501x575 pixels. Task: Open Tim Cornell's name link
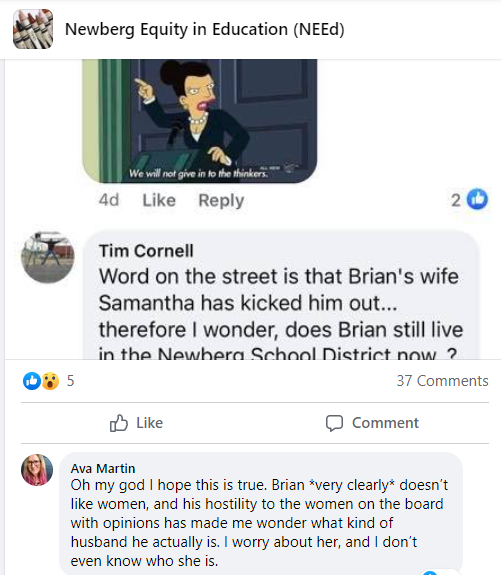(x=146, y=251)
